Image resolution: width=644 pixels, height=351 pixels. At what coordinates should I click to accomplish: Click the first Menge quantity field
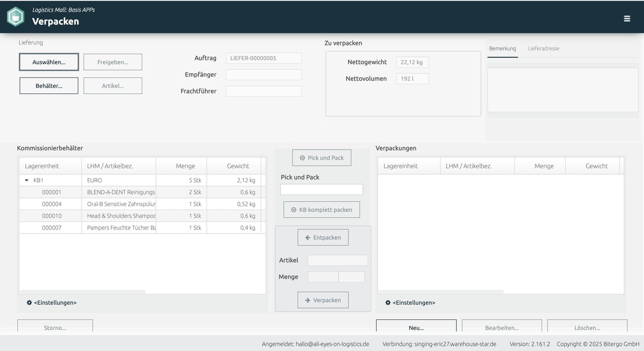point(323,277)
